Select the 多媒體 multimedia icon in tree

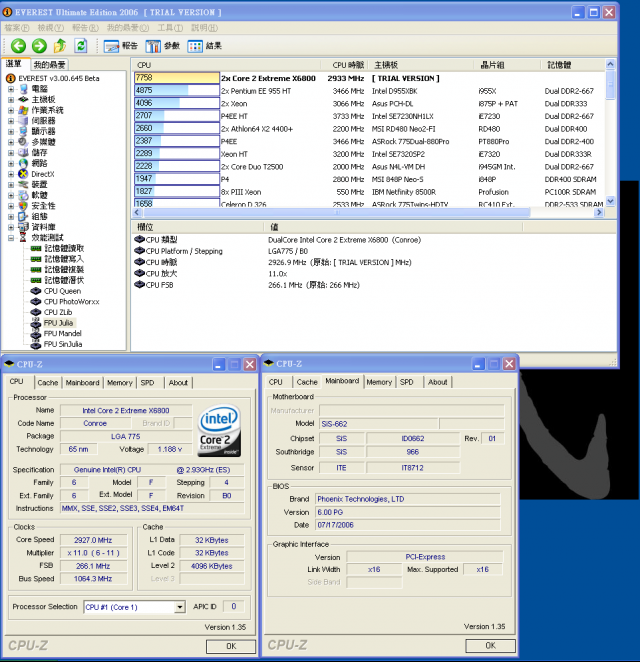[x=24, y=142]
